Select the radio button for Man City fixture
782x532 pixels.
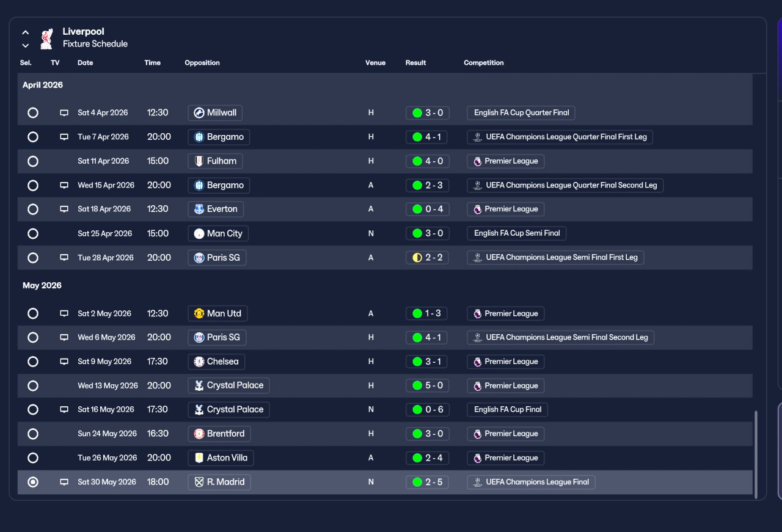33,233
